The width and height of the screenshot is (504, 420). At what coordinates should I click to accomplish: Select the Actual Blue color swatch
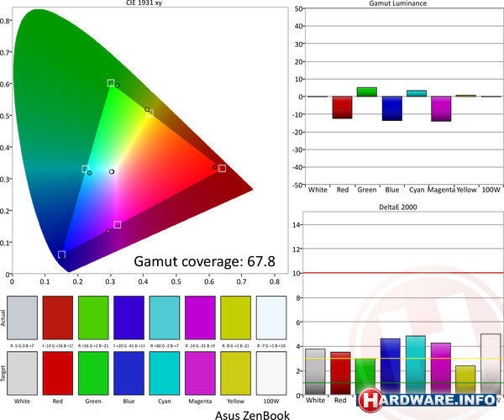[x=129, y=318]
